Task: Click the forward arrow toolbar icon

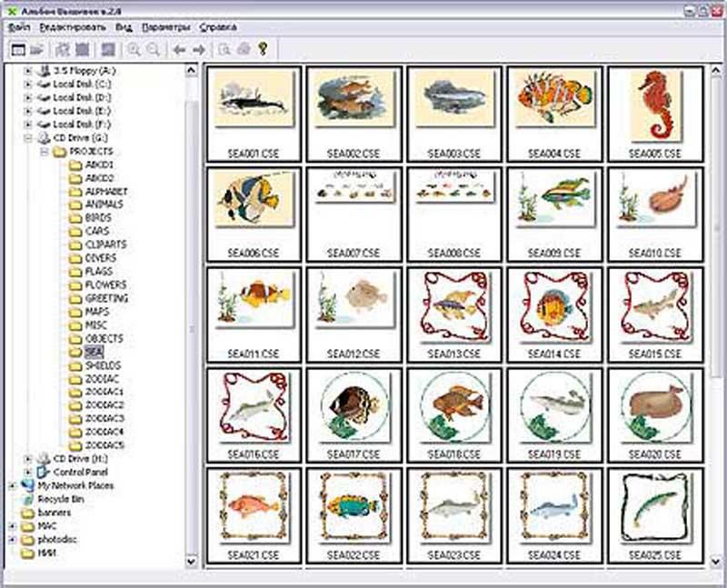Action: 198,50
